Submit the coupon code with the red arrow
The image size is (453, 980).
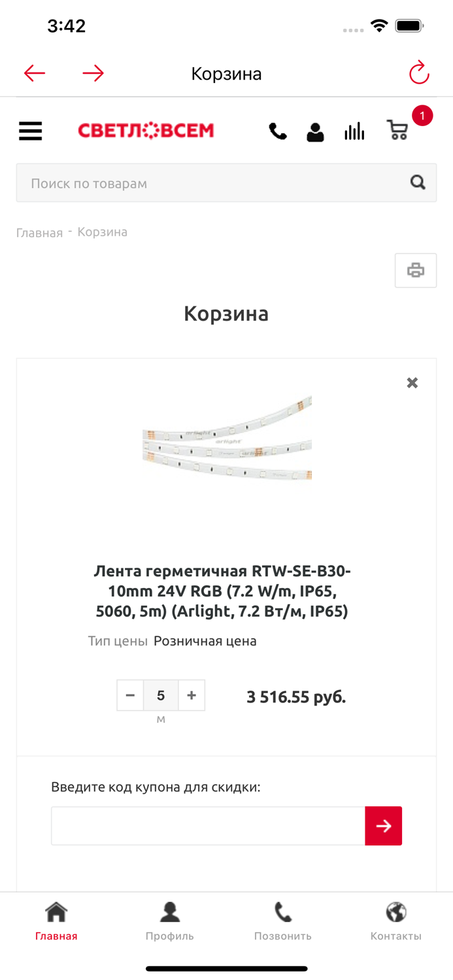click(x=384, y=826)
